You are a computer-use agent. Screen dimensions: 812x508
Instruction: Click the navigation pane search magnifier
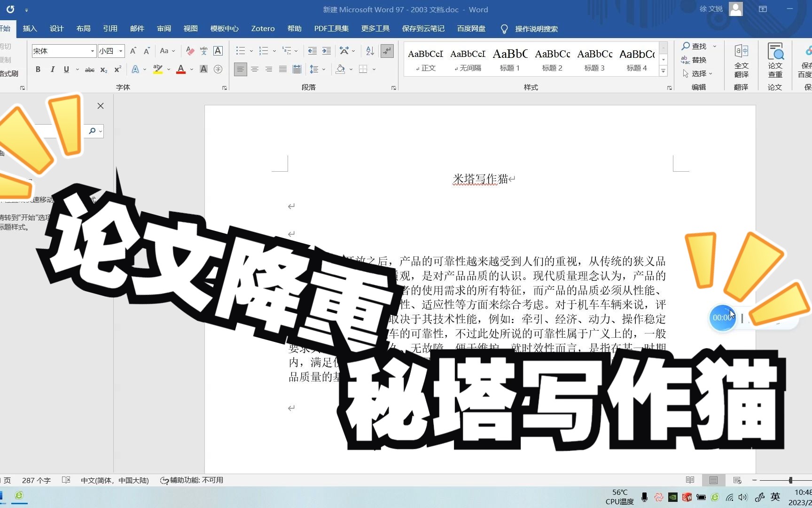pos(92,131)
